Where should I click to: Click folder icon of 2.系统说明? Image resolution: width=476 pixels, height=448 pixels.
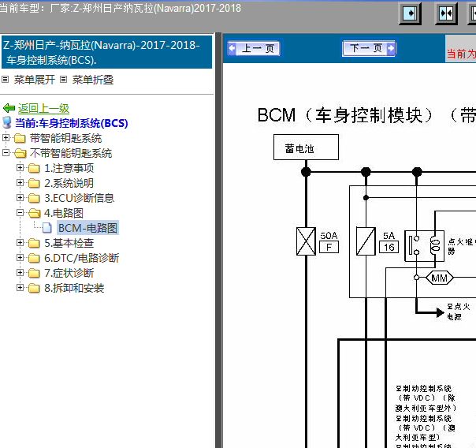(34, 183)
